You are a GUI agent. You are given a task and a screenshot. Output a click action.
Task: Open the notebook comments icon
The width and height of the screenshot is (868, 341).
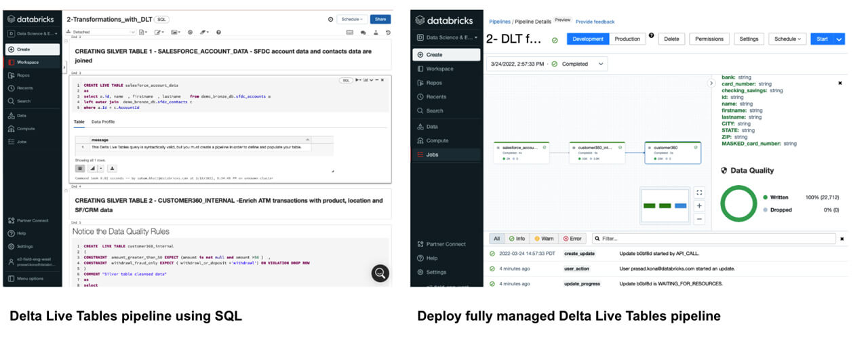pyautogui.click(x=363, y=32)
